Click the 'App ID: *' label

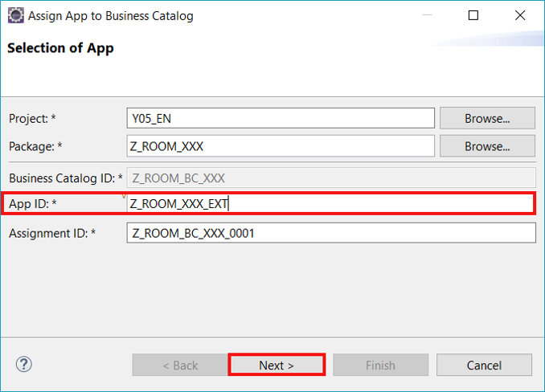[x=33, y=204]
